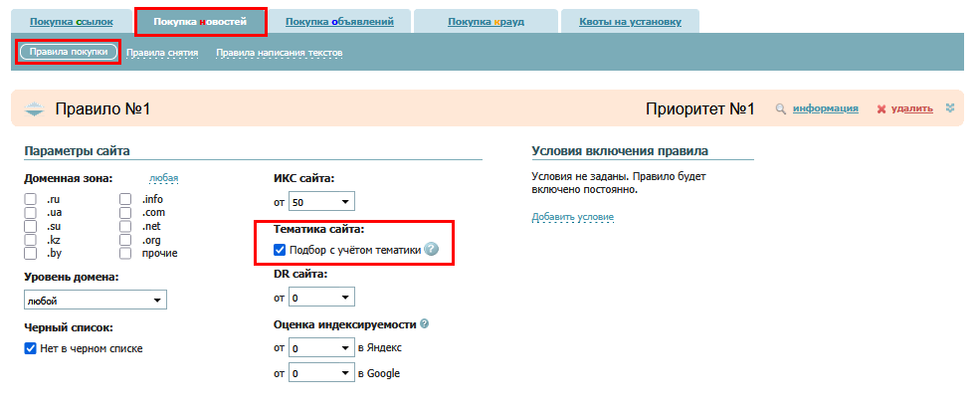The height and width of the screenshot is (410, 980).
Task: Check the .org domain zone checkbox
Action: click(125, 240)
